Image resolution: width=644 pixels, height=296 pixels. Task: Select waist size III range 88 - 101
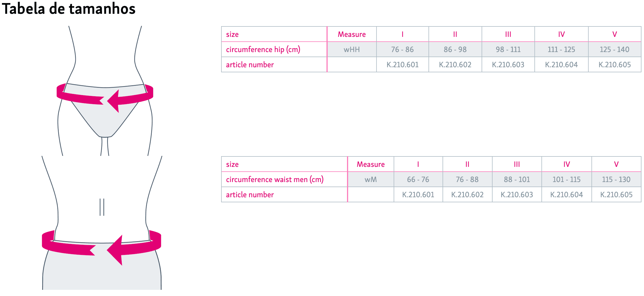point(517,180)
